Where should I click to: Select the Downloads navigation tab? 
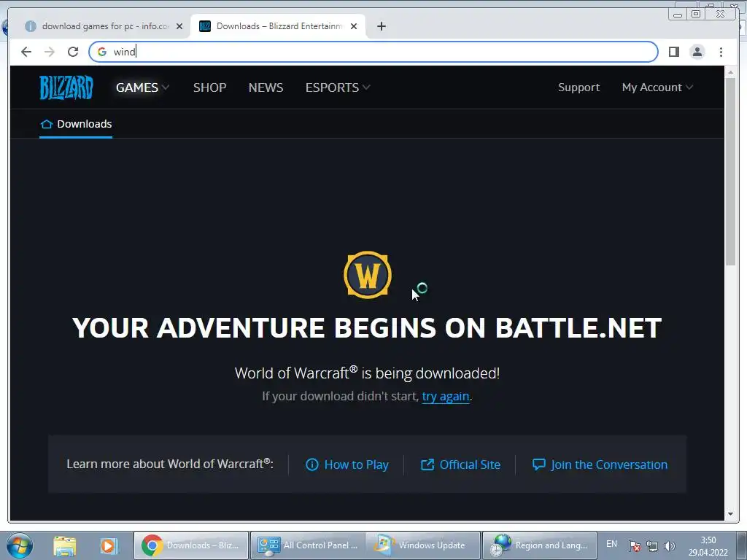point(76,124)
